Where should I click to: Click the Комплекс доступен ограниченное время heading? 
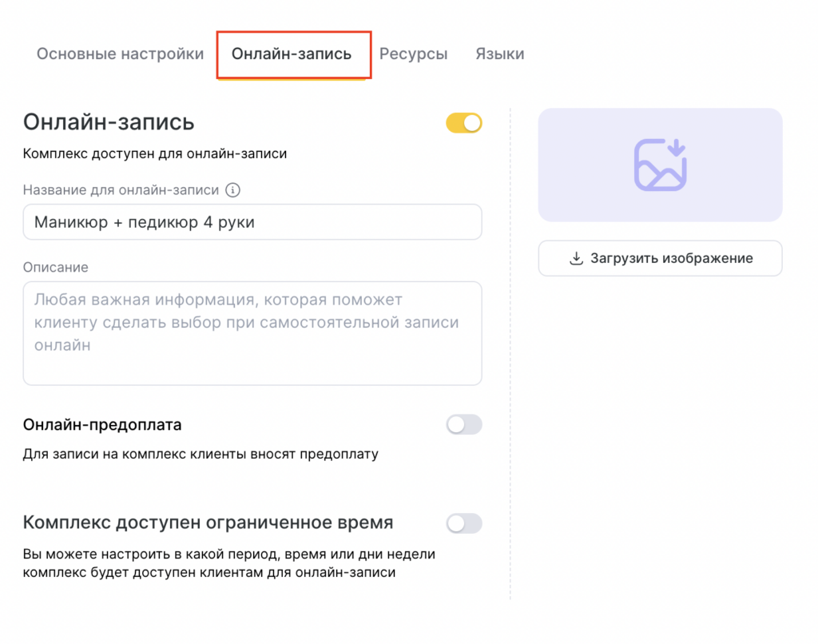(x=208, y=523)
